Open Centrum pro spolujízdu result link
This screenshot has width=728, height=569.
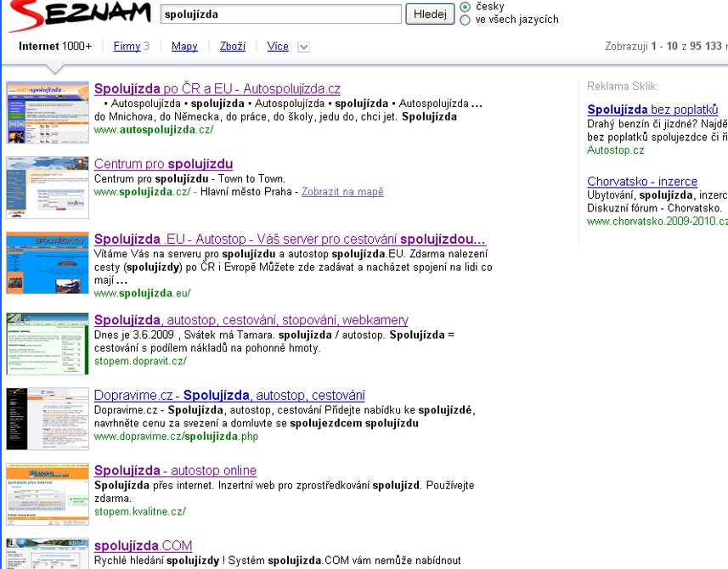163,163
